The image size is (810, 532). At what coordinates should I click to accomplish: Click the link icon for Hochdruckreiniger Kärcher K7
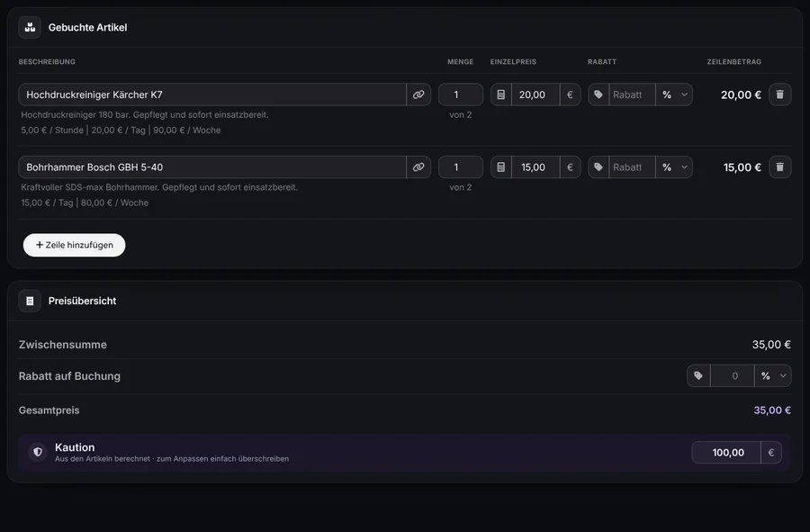pos(418,95)
